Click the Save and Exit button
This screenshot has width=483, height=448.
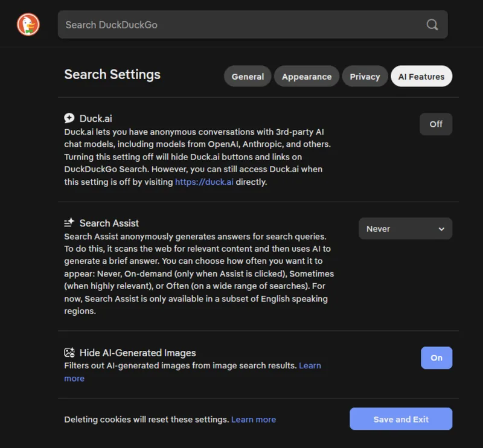click(401, 419)
